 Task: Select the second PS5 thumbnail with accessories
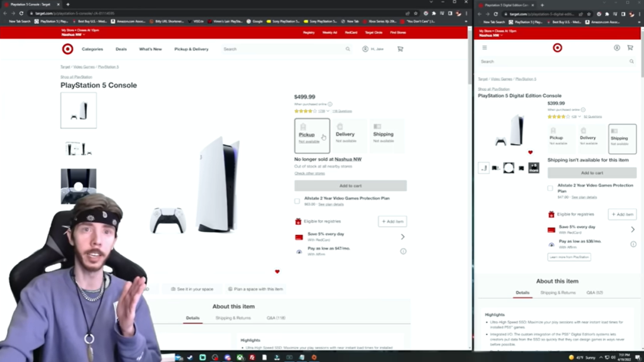pyautogui.click(x=79, y=148)
